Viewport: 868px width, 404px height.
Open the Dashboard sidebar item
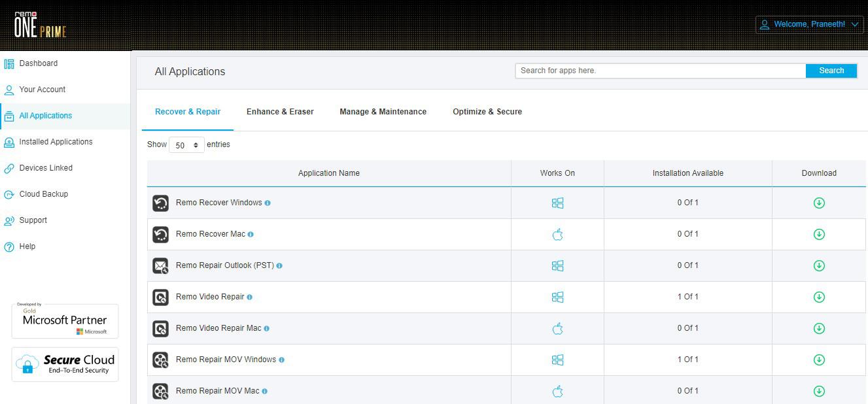click(x=38, y=63)
